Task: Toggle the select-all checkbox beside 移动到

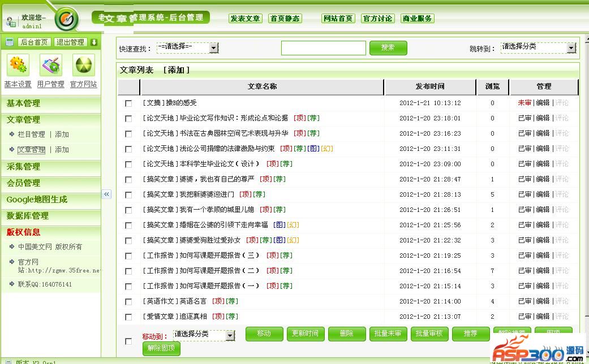Action: [128, 341]
